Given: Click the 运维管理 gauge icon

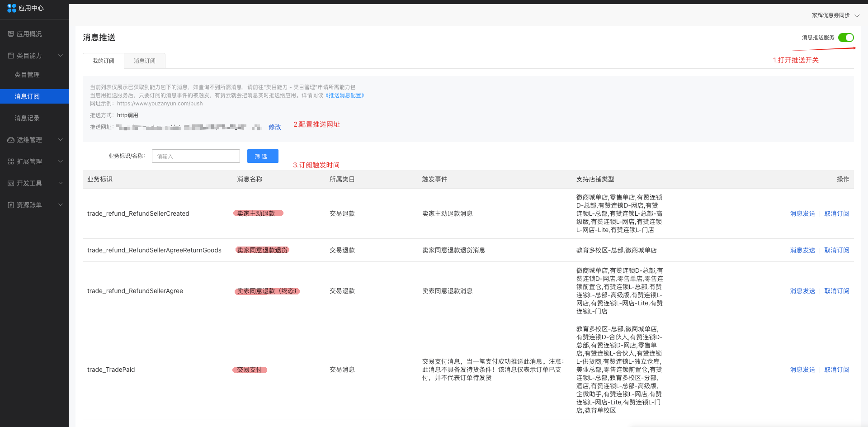Looking at the screenshot, I should tap(11, 140).
